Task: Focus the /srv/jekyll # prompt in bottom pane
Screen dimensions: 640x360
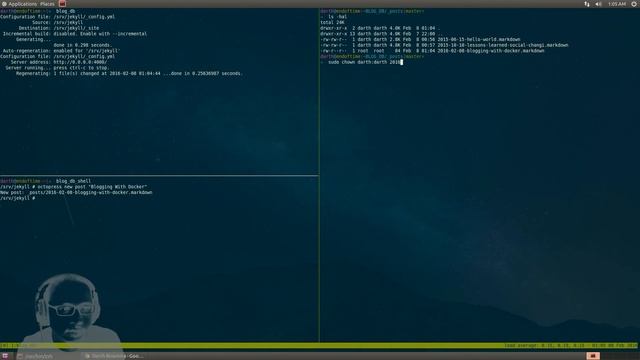Action: point(18,198)
